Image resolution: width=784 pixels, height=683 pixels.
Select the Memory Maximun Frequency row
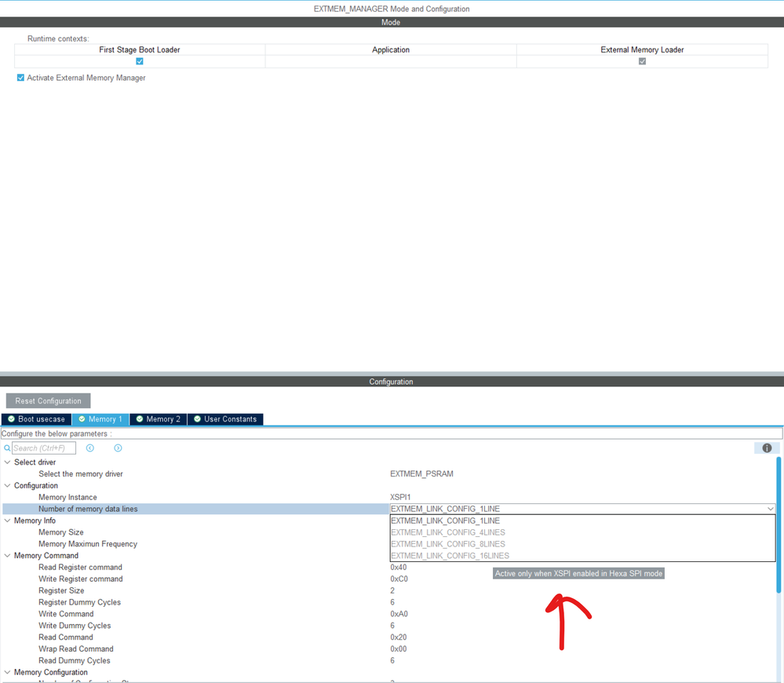pyautogui.click(x=196, y=544)
